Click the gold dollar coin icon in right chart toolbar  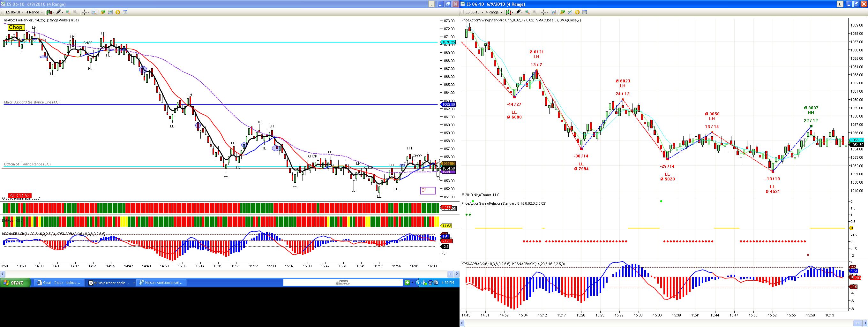pyautogui.click(x=577, y=12)
